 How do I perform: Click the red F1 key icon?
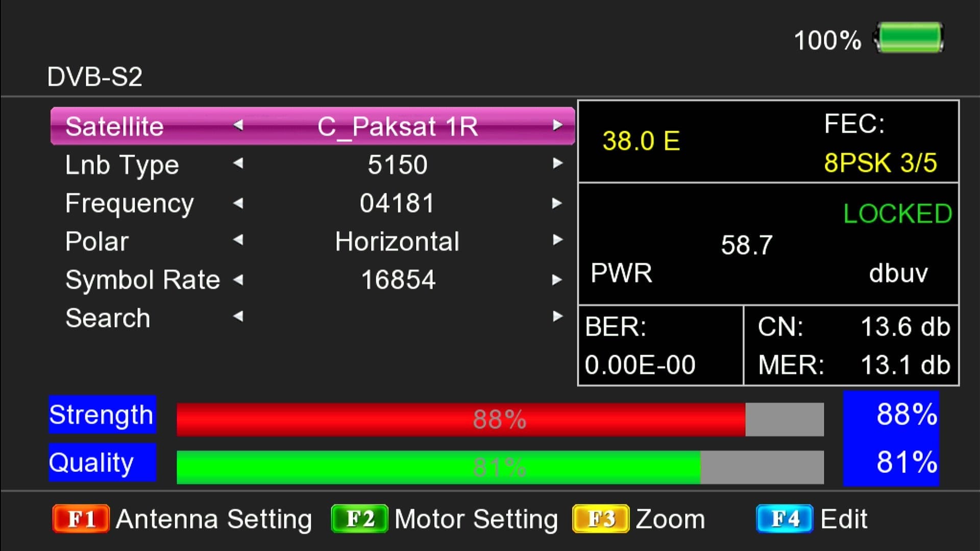(x=81, y=519)
